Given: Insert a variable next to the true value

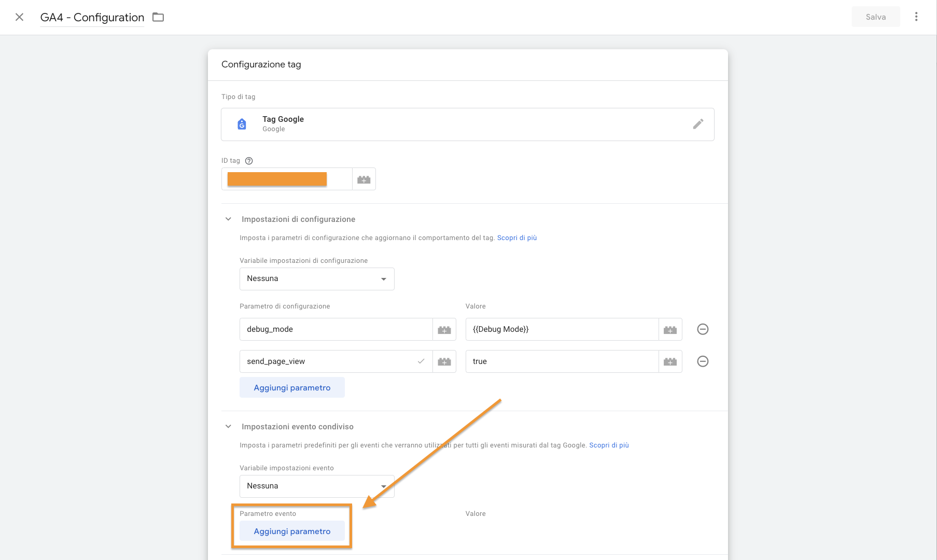Looking at the screenshot, I should 670,362.
